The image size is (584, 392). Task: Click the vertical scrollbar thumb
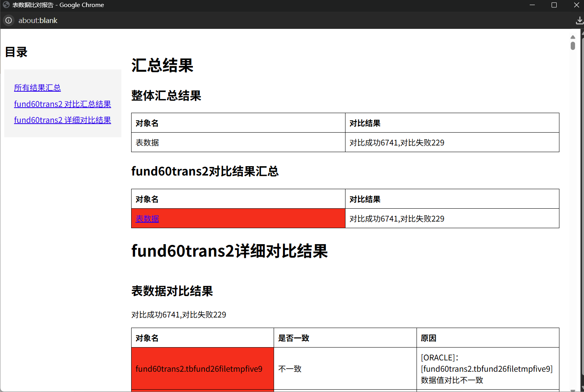click(x=573, y=46)
